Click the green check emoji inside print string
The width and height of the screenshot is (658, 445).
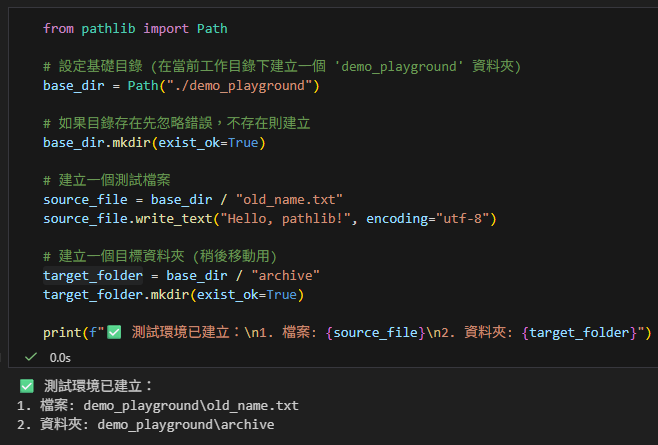tap(114, 332)
